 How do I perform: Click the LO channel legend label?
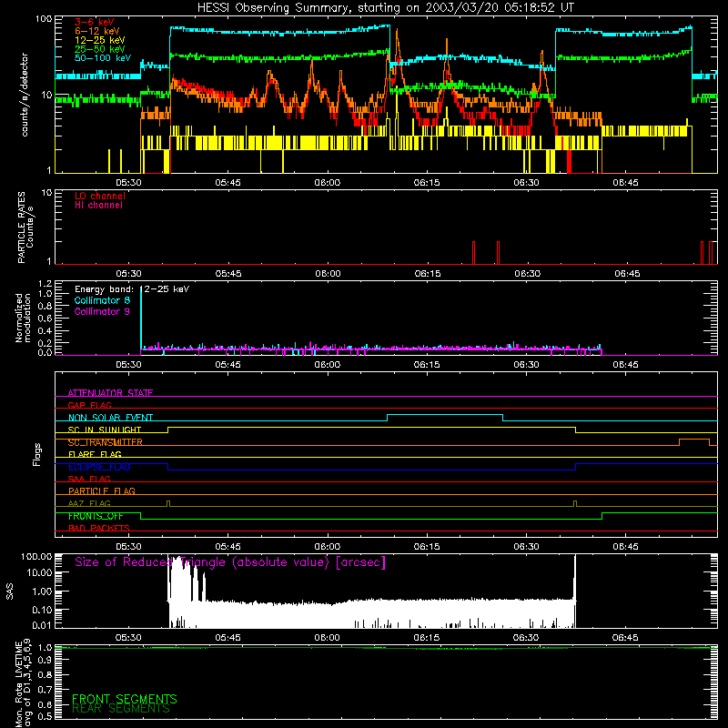click(x=100, y=196)
